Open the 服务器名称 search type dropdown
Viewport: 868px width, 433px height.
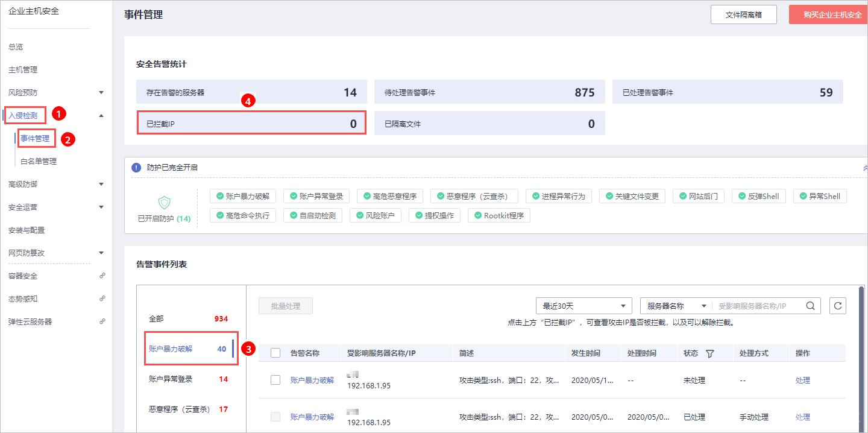676,306
